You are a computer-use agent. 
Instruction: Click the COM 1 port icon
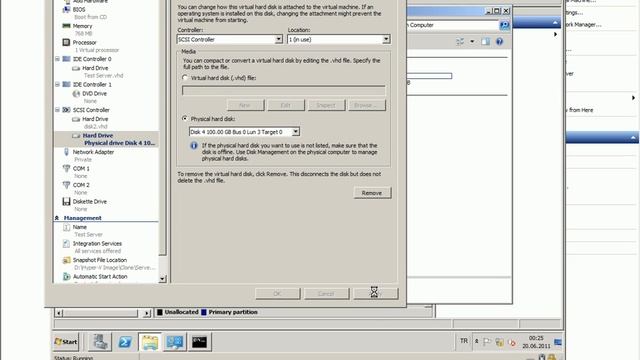(66, 168)
